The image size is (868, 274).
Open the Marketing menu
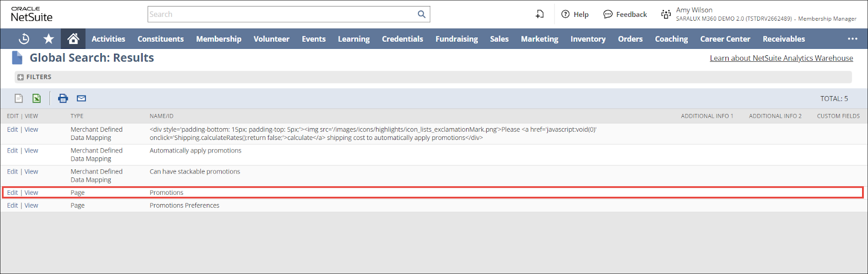[x=539, y=39]
